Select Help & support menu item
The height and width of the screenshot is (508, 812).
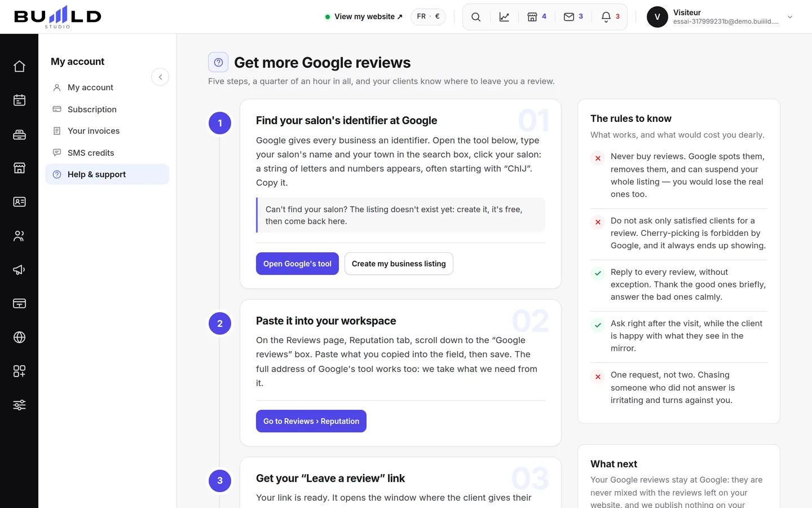click(107, 174)
